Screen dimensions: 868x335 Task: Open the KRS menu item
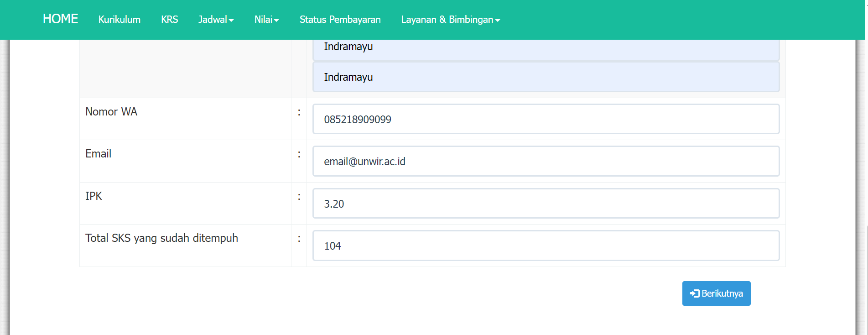[x=169, y=20]
